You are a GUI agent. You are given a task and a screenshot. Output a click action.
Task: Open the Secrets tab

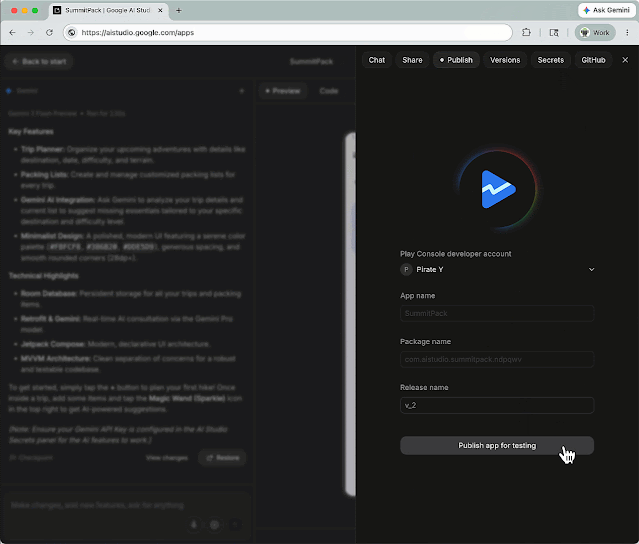[551, 60]
